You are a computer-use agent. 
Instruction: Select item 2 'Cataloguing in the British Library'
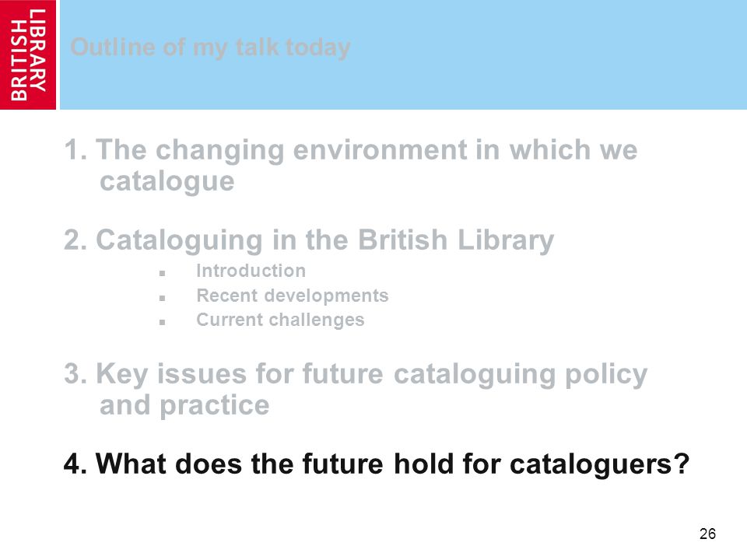(309, 240)
